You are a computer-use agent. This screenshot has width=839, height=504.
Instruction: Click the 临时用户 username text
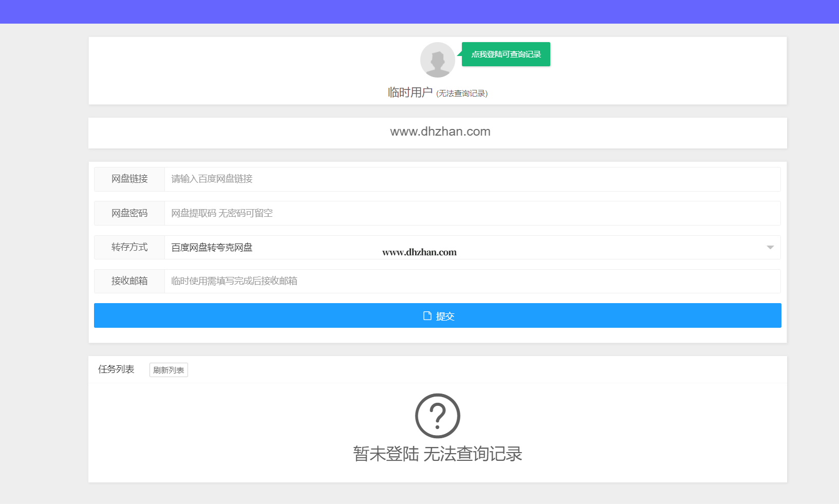[x=410, y=92]
